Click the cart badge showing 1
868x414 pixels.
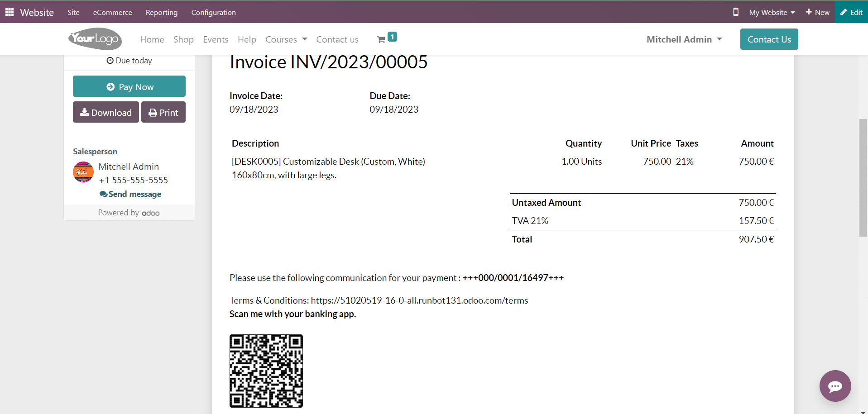[393, 37]
